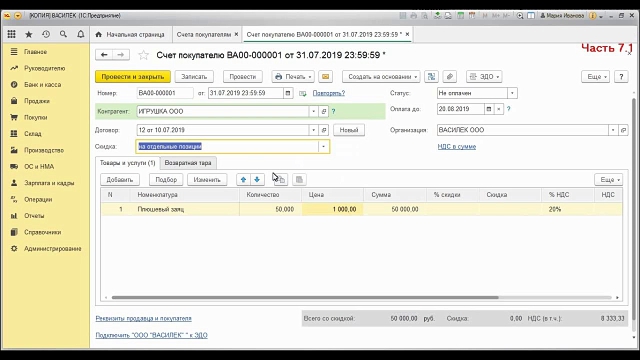Move row up with blue arrow
640x360 pixels.
tap(243, 180)
